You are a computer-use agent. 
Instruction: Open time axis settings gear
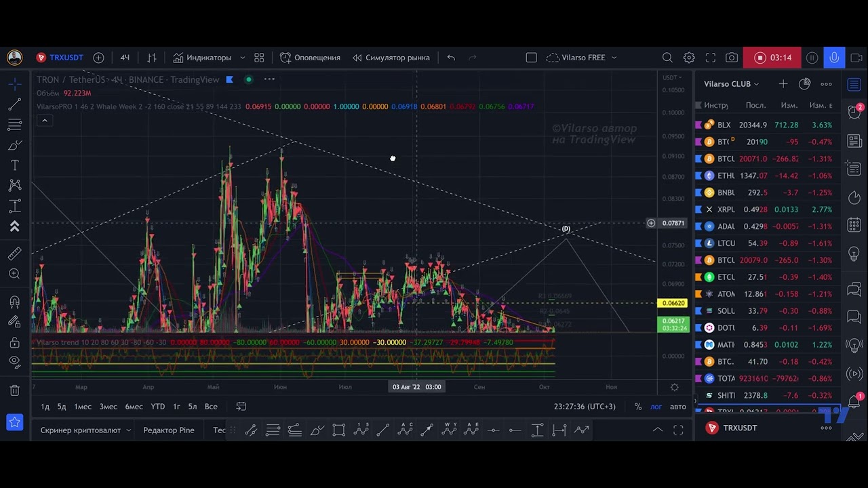coord(675,387)
